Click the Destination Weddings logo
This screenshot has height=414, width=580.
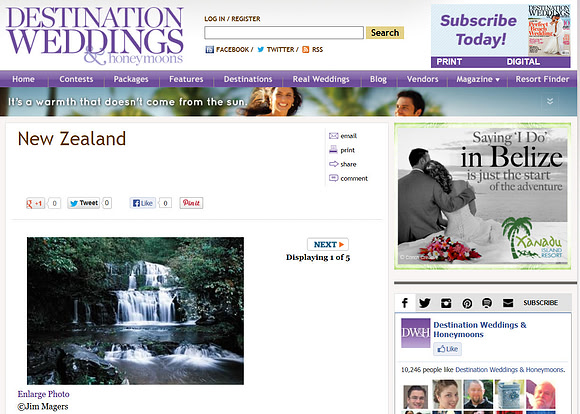pos(95,35)
